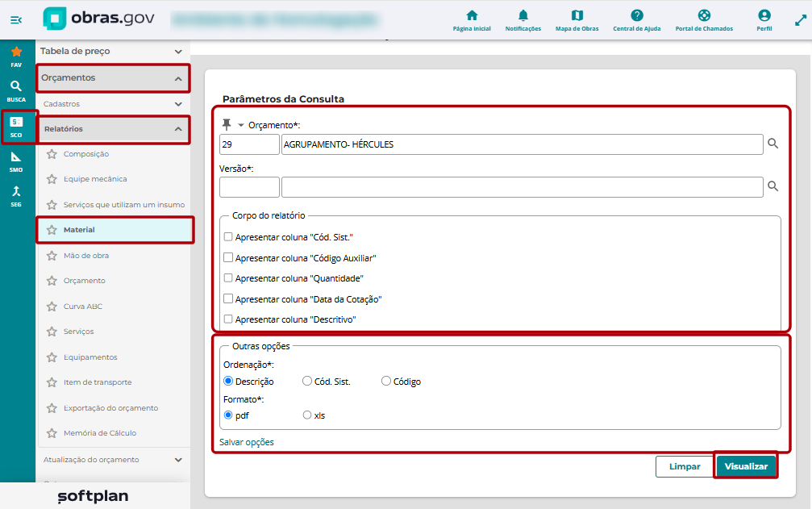The height and width of the screenshot is (509, 812).
Task: Choose xls format radio
Action: (307, 415)
